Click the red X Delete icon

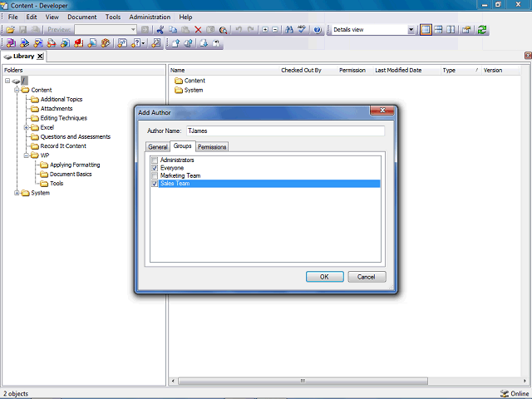coord(198,30)
